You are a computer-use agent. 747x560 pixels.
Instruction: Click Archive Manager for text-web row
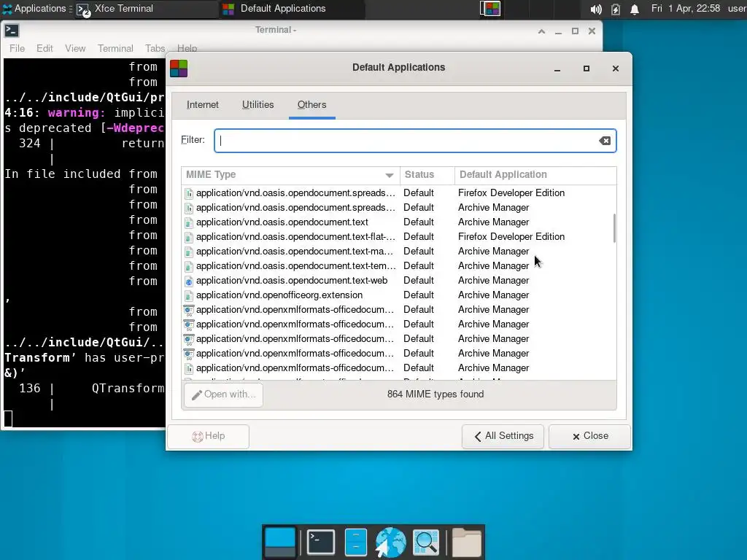click(x=494, y=281)
